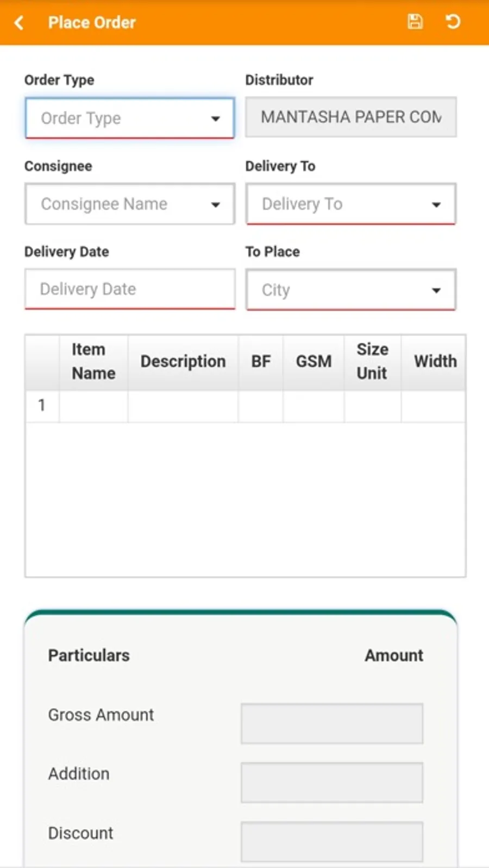The height and width of the screenshot is (868, 489).
Task: Click the Distributor field MANTASHA PAPER
Action: 351,117
